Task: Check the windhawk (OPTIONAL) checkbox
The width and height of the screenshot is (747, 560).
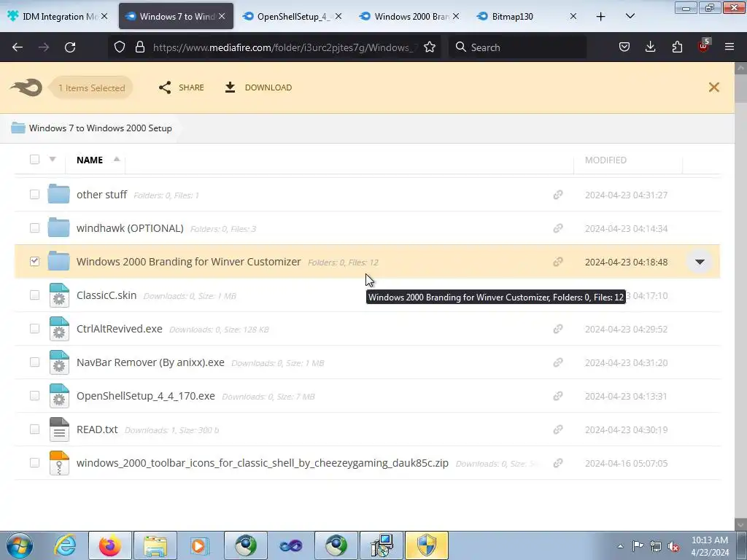Action: [x=34, y=228]
